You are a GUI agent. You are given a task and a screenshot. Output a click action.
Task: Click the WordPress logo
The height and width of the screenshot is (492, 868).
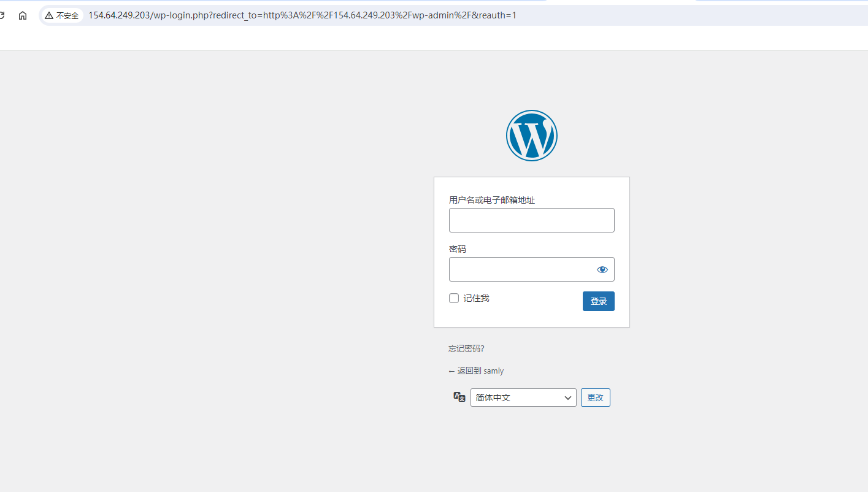coord(531,136)
